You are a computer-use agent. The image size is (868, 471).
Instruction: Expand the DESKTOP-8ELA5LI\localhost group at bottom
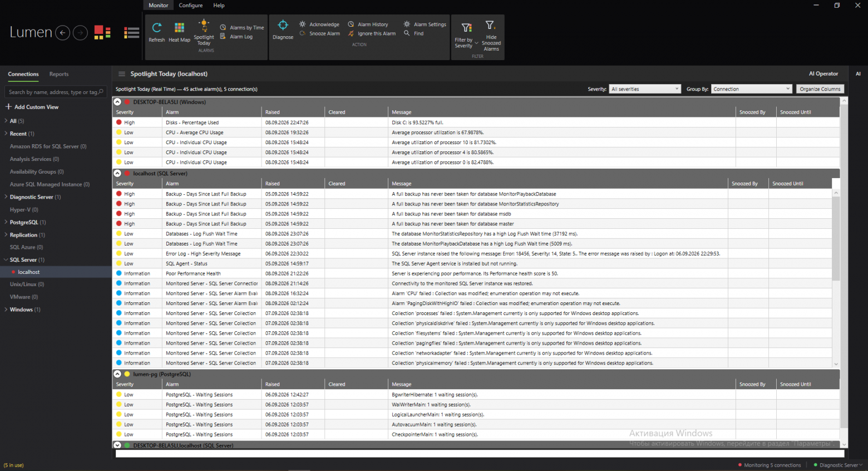pos(117,445)
